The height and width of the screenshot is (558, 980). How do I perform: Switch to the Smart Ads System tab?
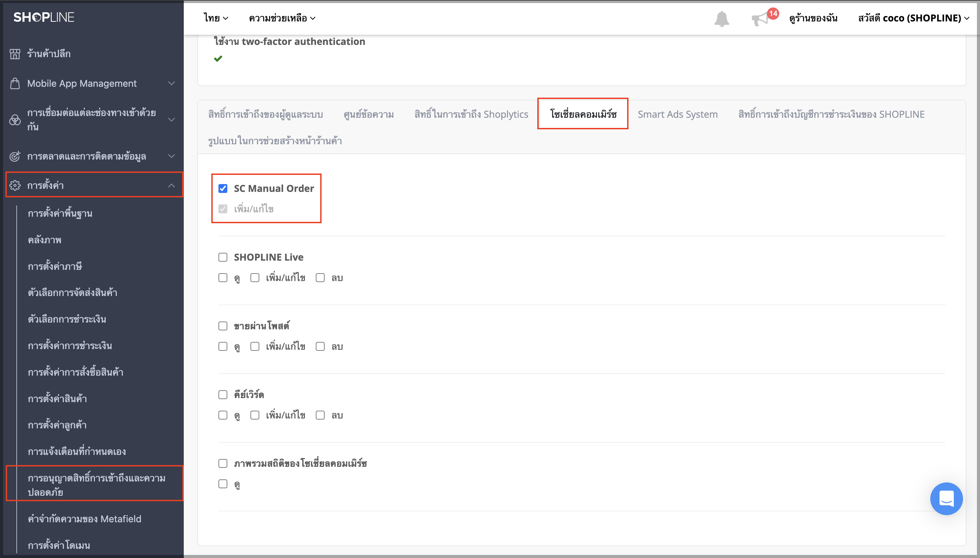point(677,114)
